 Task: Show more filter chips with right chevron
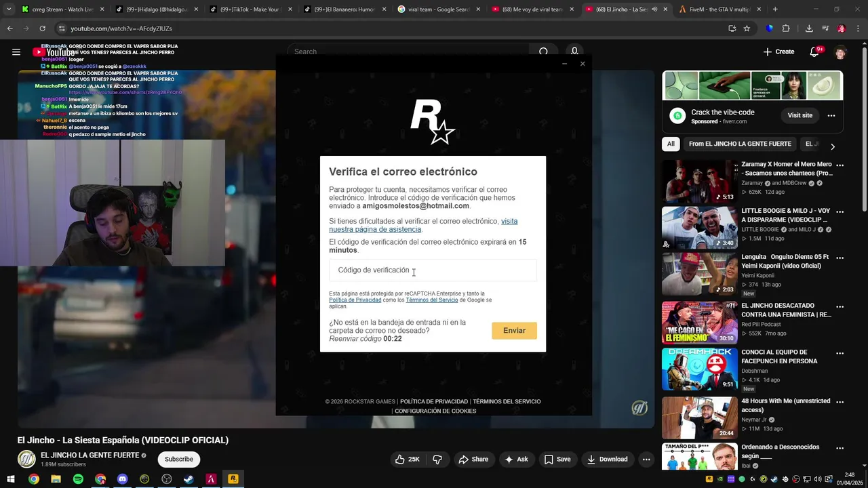[833, 146]
